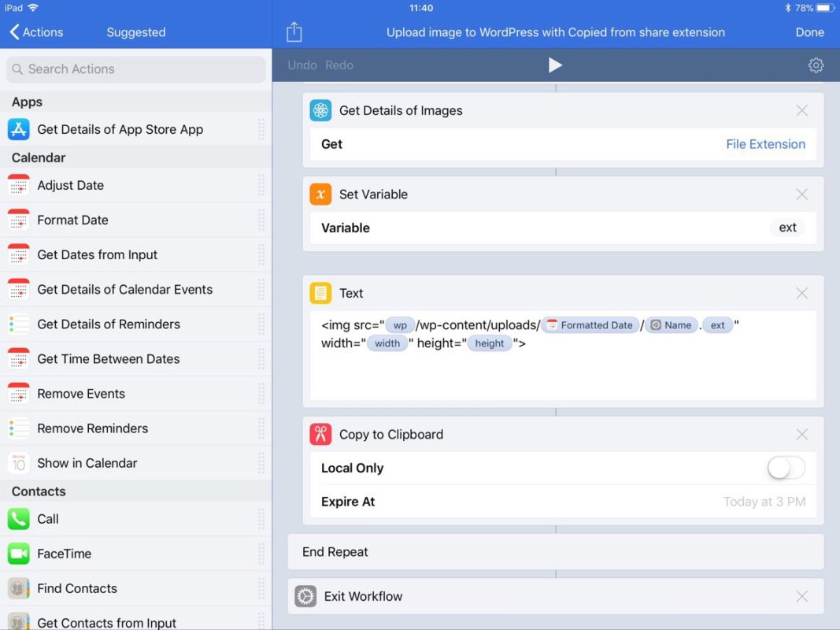Screen dimensions: 840x630
Task: Select Get Dates from Input icon
Action: (19, 255)
